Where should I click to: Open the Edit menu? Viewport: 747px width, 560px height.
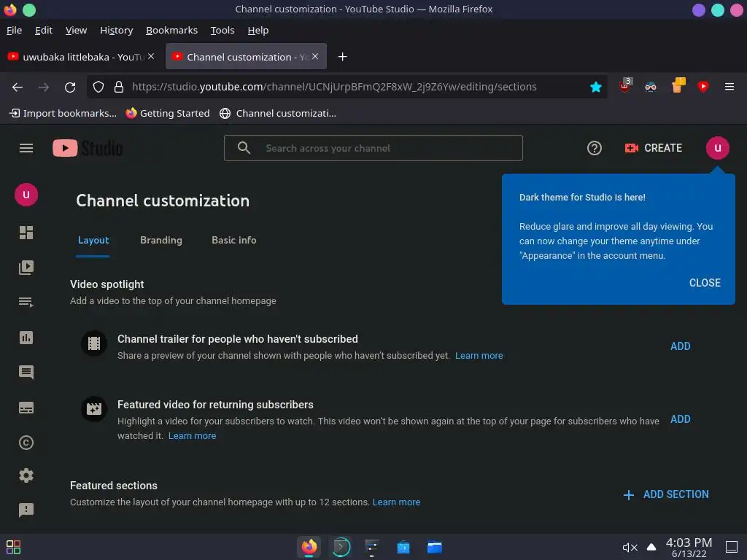44,31
